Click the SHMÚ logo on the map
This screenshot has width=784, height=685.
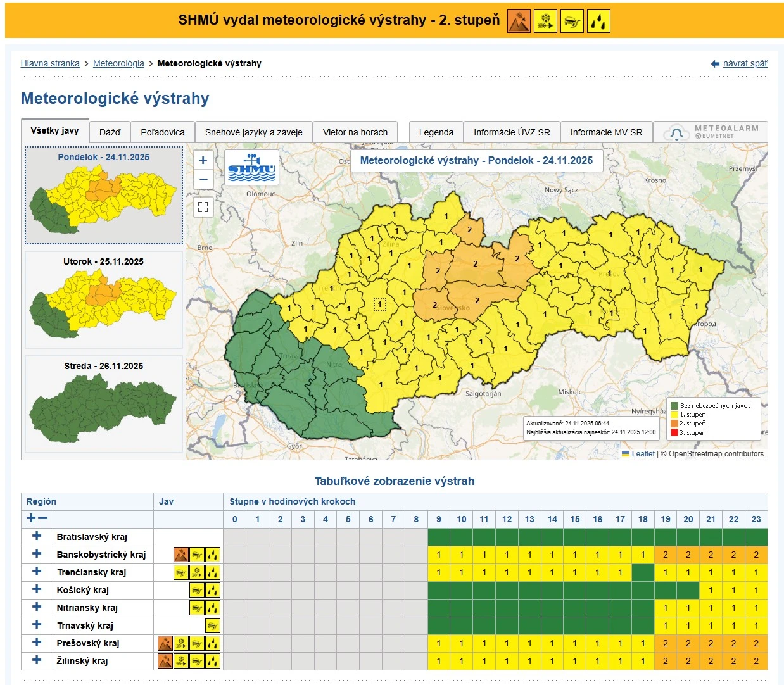[251, 167]
